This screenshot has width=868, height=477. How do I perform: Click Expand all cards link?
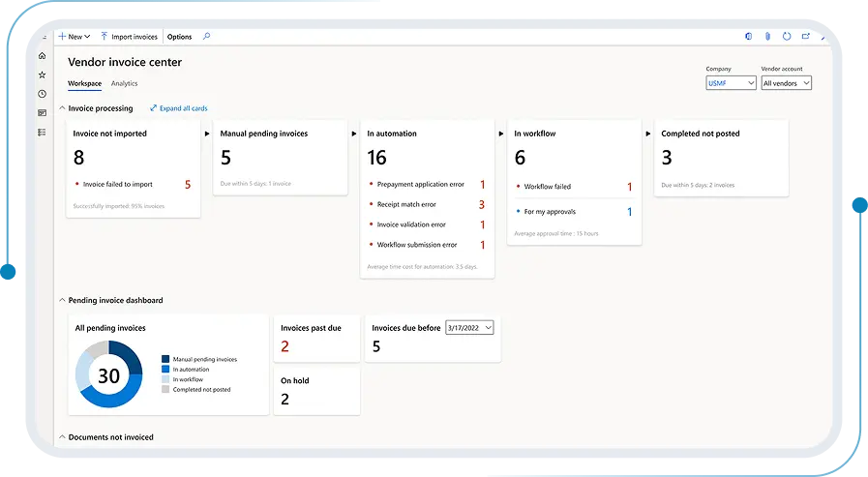179,108
